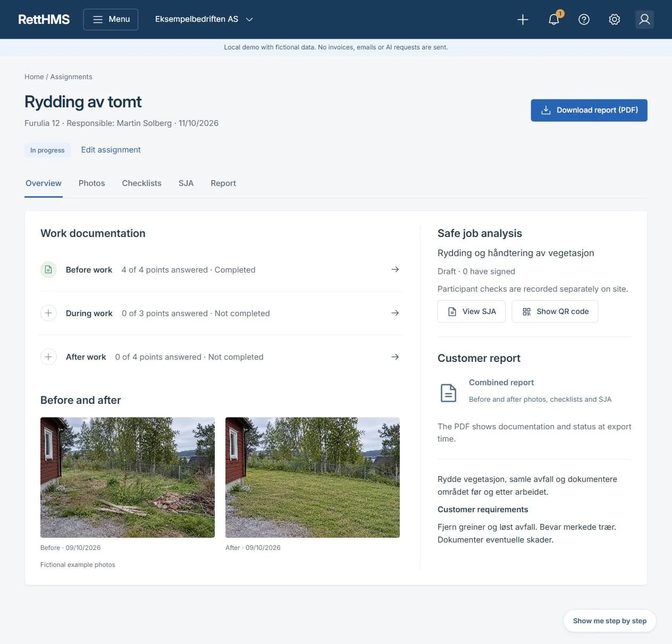672x644 pixels.
Task: Click the RettHMS logo
Action: pyautogui.click(x=44, y=20)
